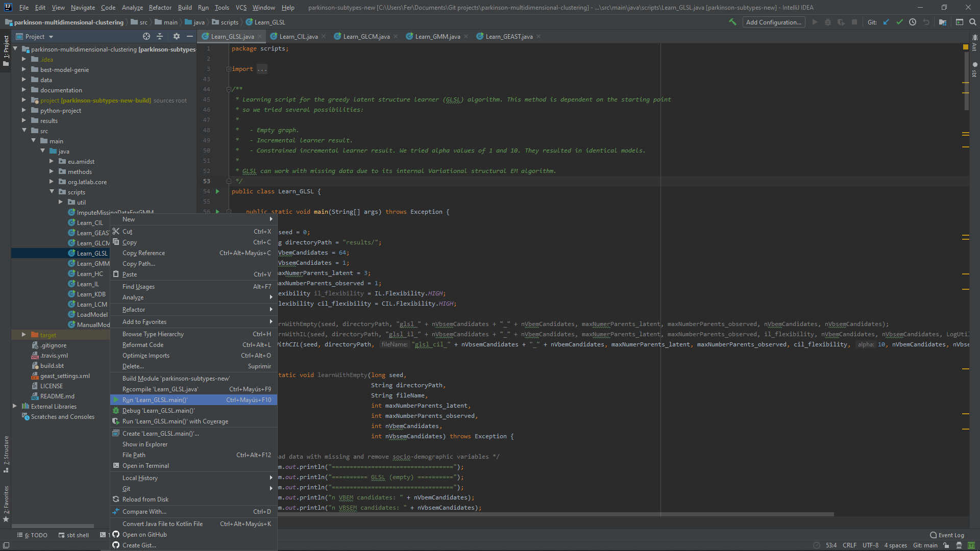
Task: Click Git: main branch status widget
Action: click(x=925, y=545)
